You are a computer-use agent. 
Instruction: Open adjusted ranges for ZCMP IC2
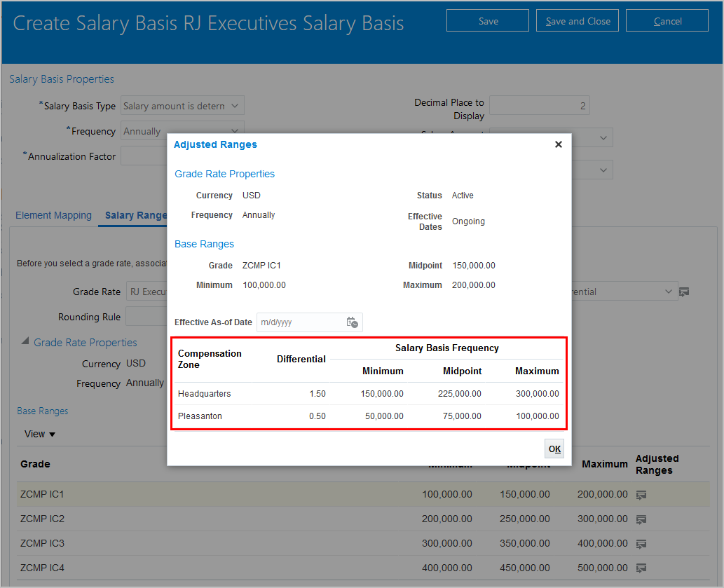click(x=641, y=520)
